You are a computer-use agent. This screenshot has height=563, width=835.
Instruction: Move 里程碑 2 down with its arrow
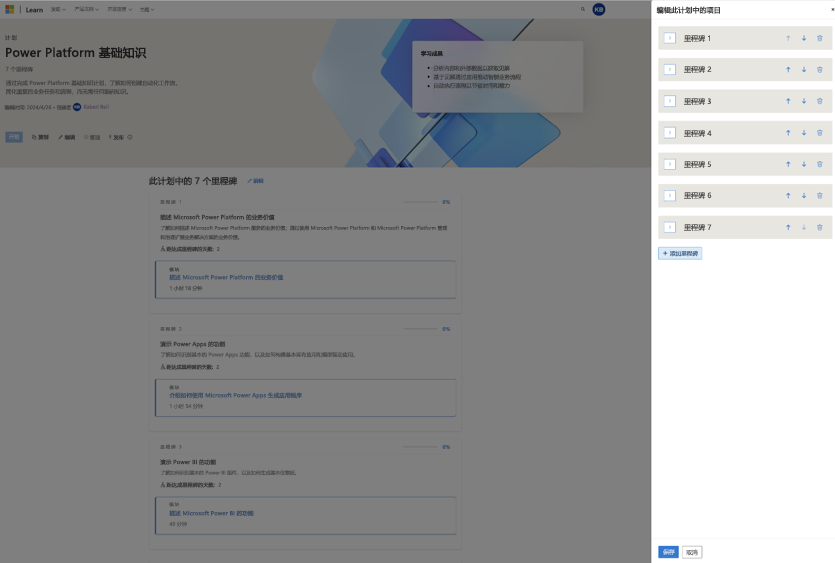point(804,70)
